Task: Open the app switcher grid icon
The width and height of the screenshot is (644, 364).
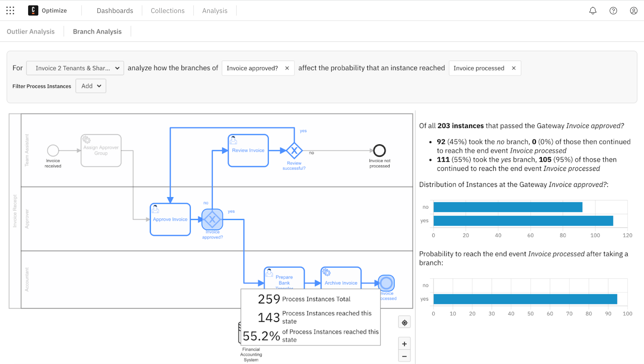Action: coord(10,10)
